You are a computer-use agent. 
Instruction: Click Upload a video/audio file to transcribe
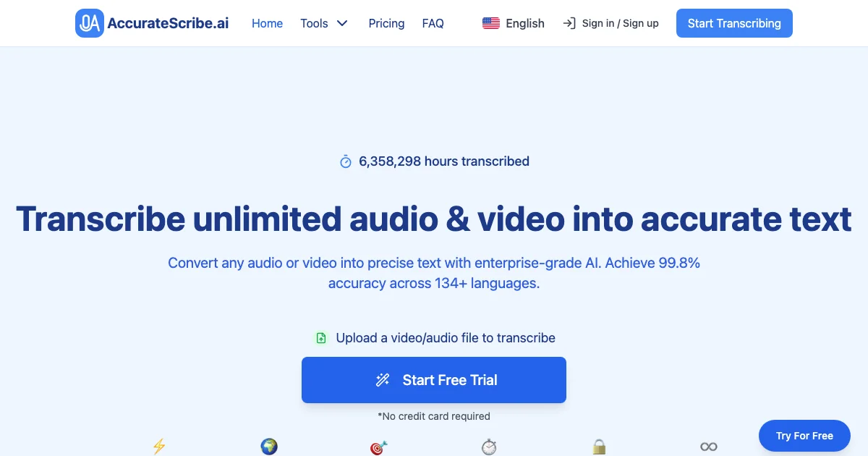click(446, 338)
